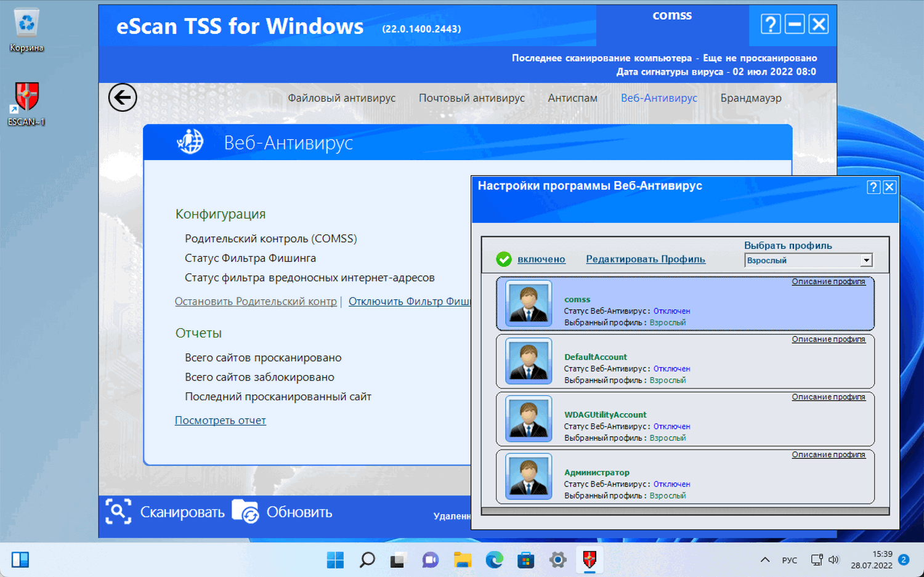Screen dimensions: 924x577
Task: Switch to Файловый антивирус tab
Action: 342,98
